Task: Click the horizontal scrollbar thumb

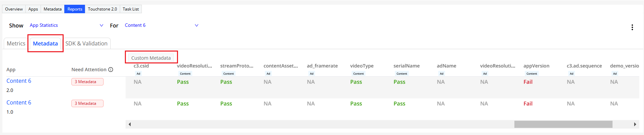Action: point(563,124)
